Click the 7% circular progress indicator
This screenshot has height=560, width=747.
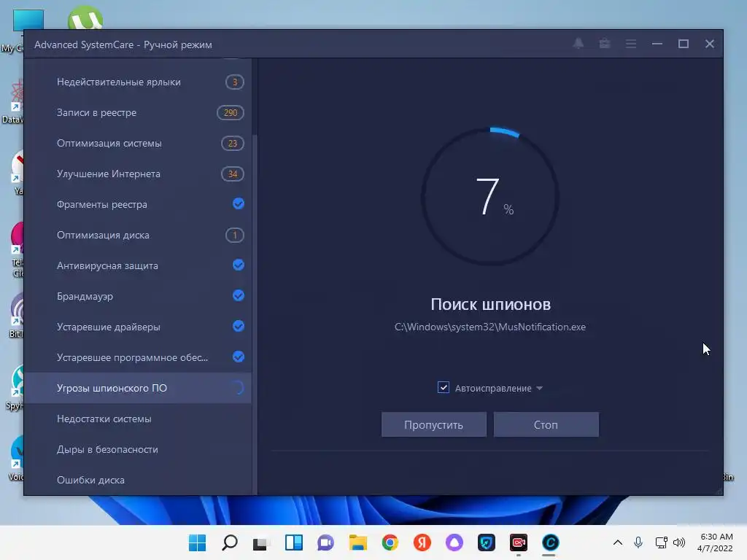click(490, 196)
